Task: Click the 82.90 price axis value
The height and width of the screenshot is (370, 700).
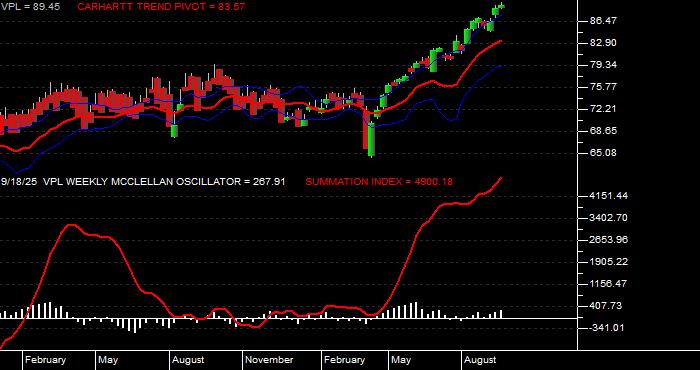Action: [604, 43]
